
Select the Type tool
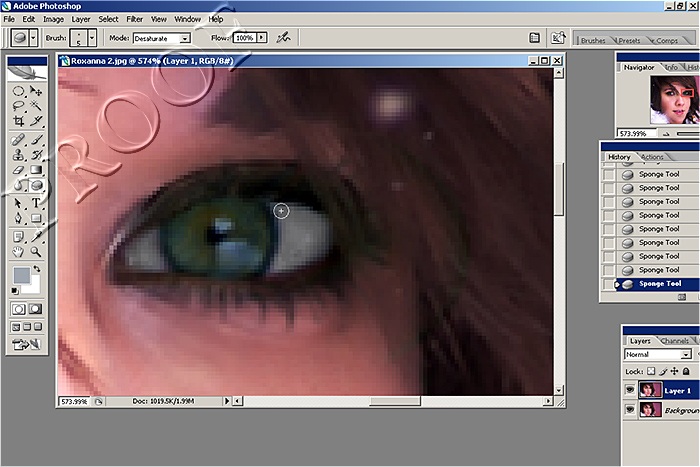click(36, 204)
